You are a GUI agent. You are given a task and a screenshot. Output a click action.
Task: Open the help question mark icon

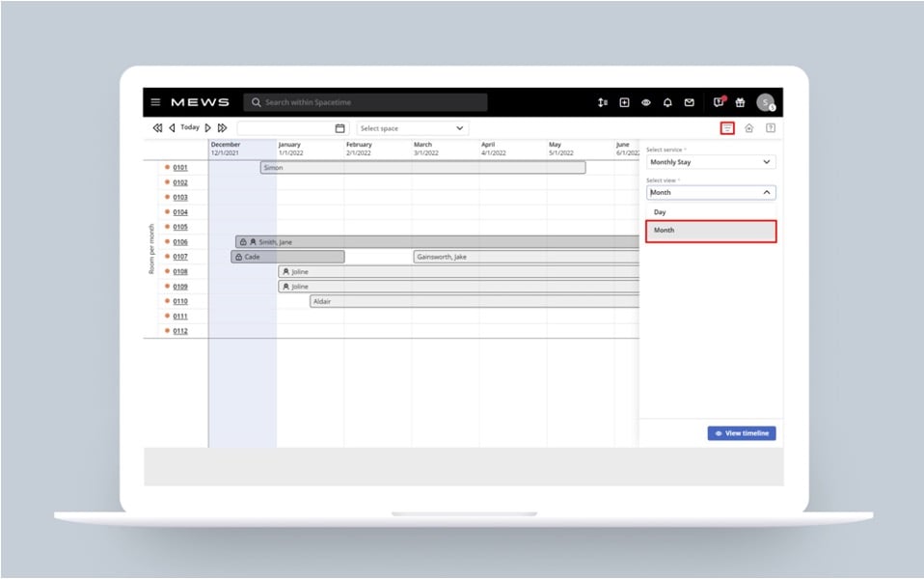tap(770, 128)
